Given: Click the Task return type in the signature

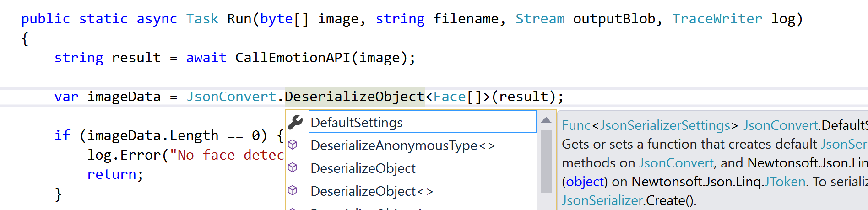Looking at the screenshot, I should coord(202,19).
